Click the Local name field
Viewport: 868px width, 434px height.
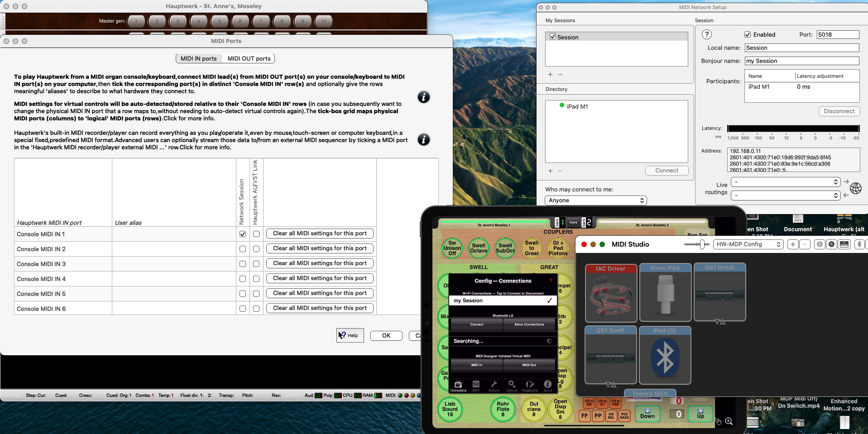[802, 48]
